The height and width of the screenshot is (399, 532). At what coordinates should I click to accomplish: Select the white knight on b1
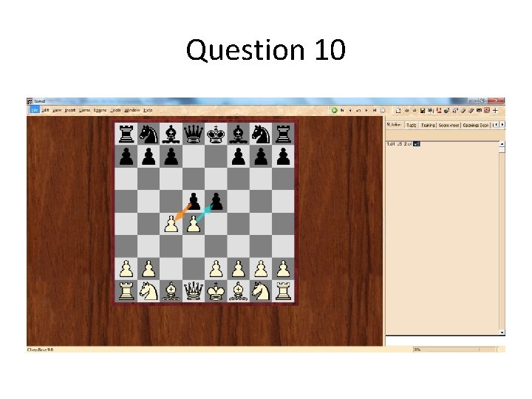[x=149, y=291]
